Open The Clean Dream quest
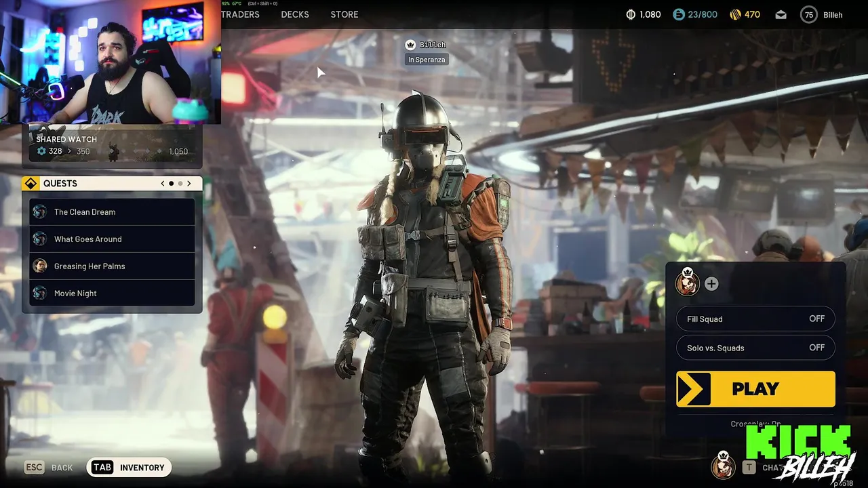Screen dimensions: 868x488 click(x=112, y=212)
